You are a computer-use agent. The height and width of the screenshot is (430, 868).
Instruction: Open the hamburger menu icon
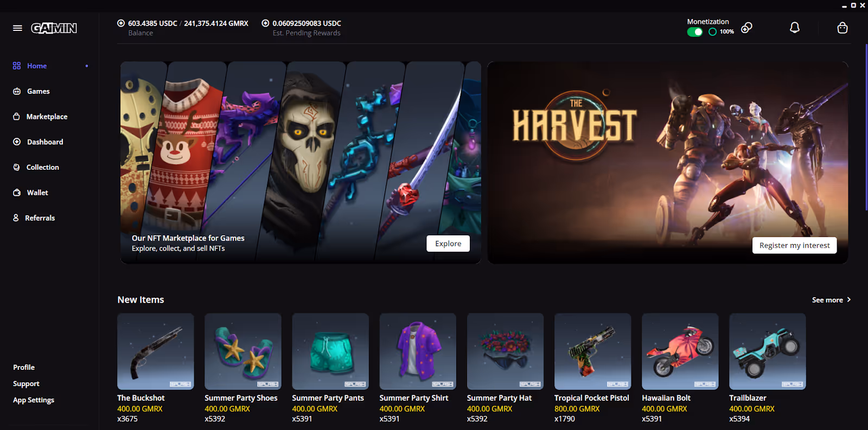17,28
